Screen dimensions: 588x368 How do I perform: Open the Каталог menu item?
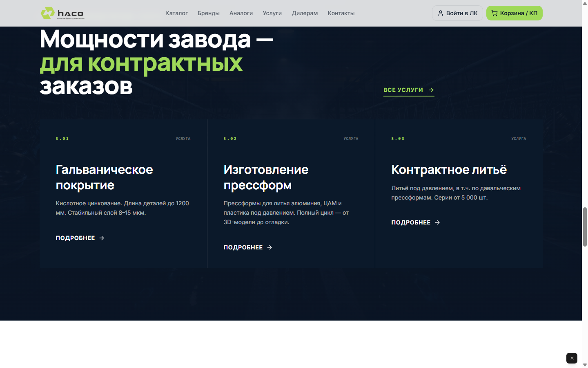pos(176,13)
